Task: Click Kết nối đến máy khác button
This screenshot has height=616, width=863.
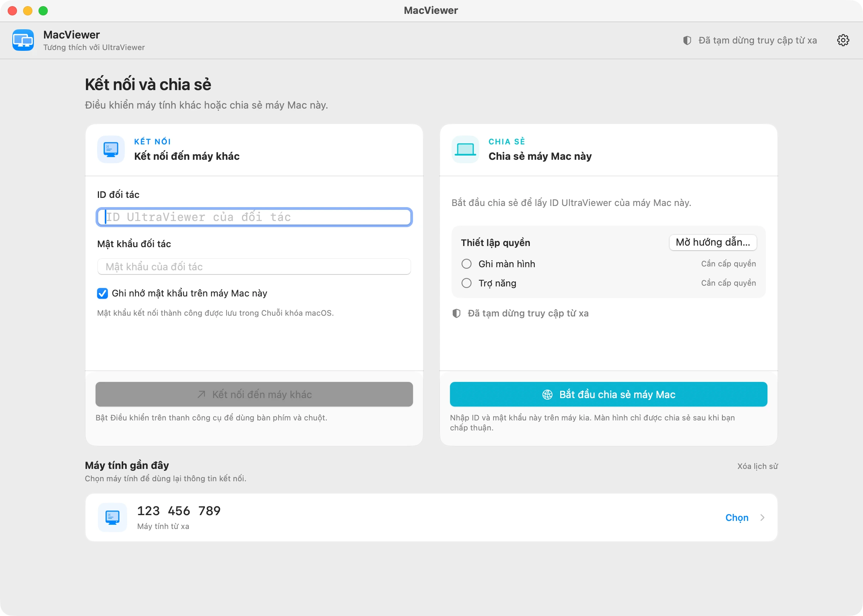Action: tap(254, 394)
